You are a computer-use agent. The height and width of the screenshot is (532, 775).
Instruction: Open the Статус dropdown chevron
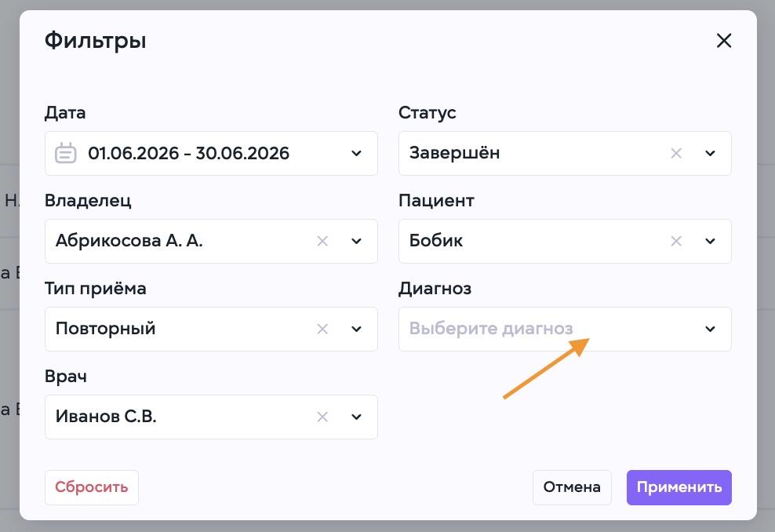(710, 153)
